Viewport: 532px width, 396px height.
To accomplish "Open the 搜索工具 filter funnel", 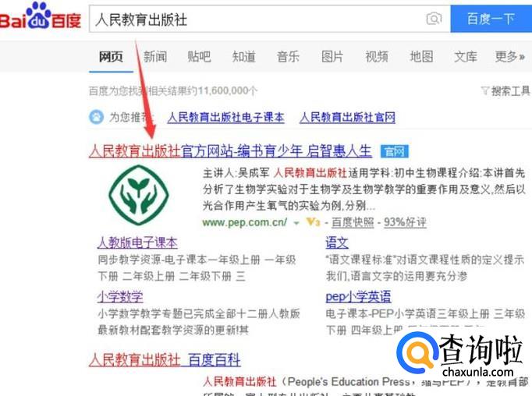I will (485, 91).
